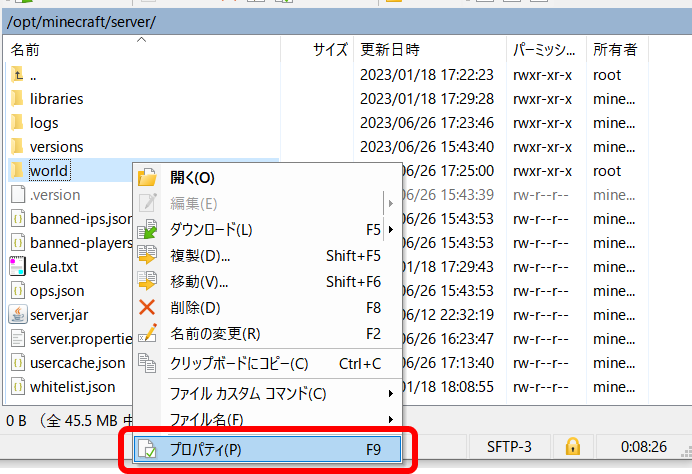Image resolution: width=692 pixels, height=474 pixels.
Task: Click date 2023/06/26 17:23:46 of logs
Action: (x=427, y=123)
